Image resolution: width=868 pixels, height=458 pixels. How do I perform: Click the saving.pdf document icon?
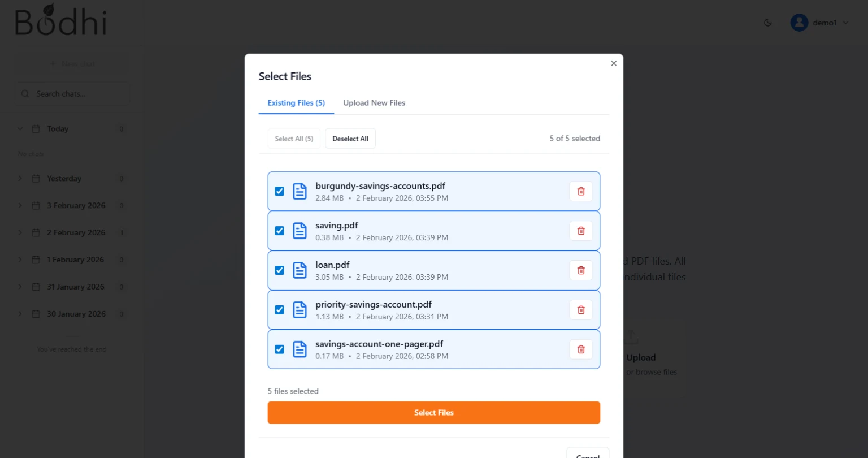coord(300,231)
